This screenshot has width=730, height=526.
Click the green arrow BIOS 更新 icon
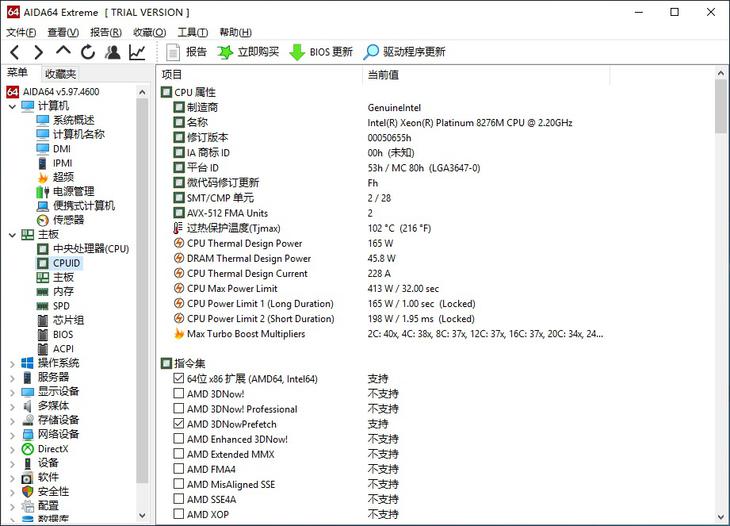pyautogui.click(x=297, y=52)
